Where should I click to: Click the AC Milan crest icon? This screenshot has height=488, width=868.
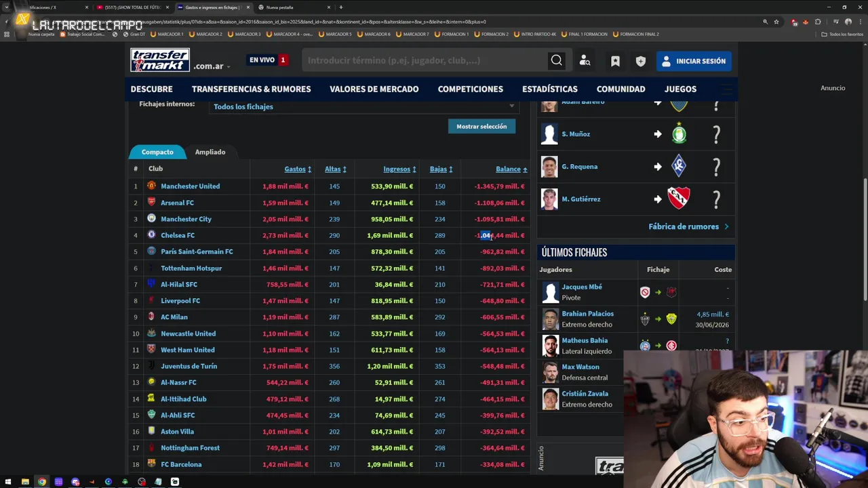pyautogui.click(x=151, y=317)
